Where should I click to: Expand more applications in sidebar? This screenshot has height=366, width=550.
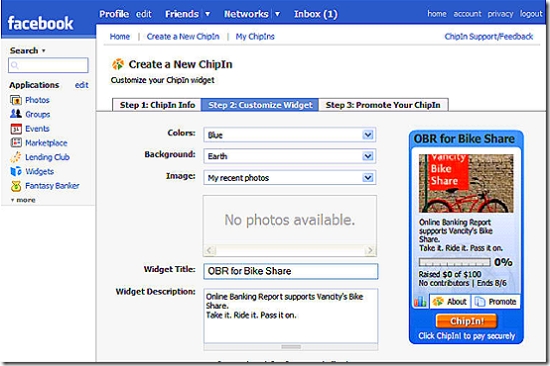(23, 200)
